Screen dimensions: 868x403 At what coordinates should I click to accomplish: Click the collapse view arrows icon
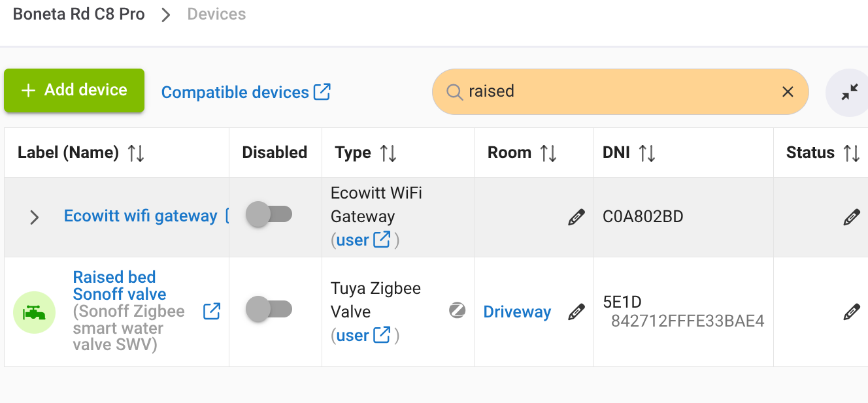coord(849,93)
